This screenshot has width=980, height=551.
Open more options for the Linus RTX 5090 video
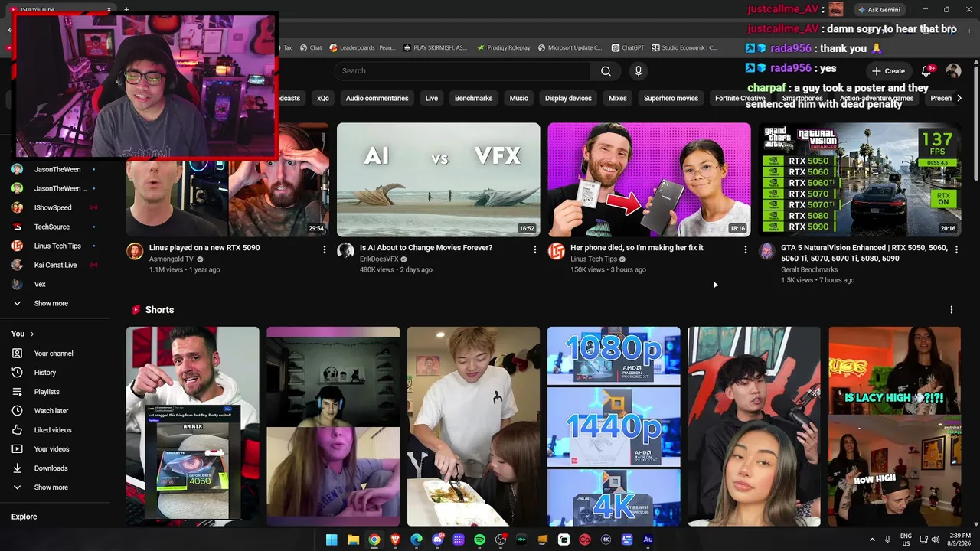coord(325,249)
